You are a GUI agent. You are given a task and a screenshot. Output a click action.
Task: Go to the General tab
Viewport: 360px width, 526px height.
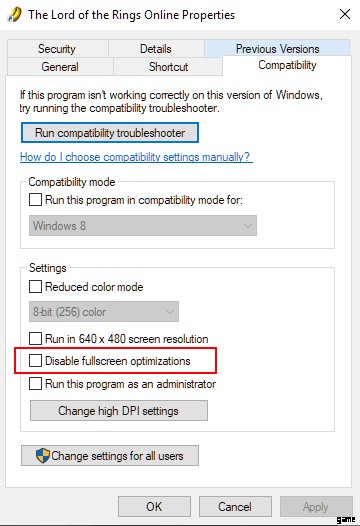(x=60, y=66)
